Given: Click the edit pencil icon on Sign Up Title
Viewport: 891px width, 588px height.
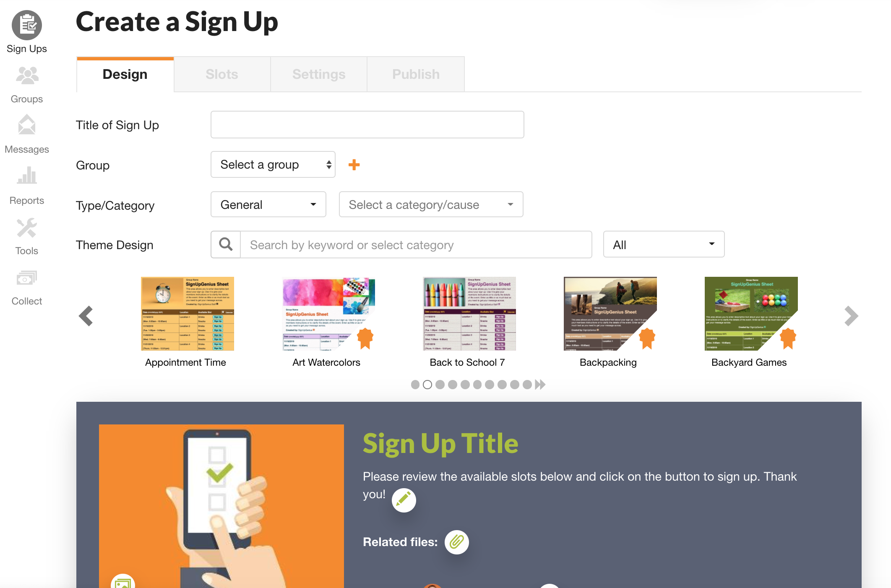Looking at the screenshot, I should point(403,500).
